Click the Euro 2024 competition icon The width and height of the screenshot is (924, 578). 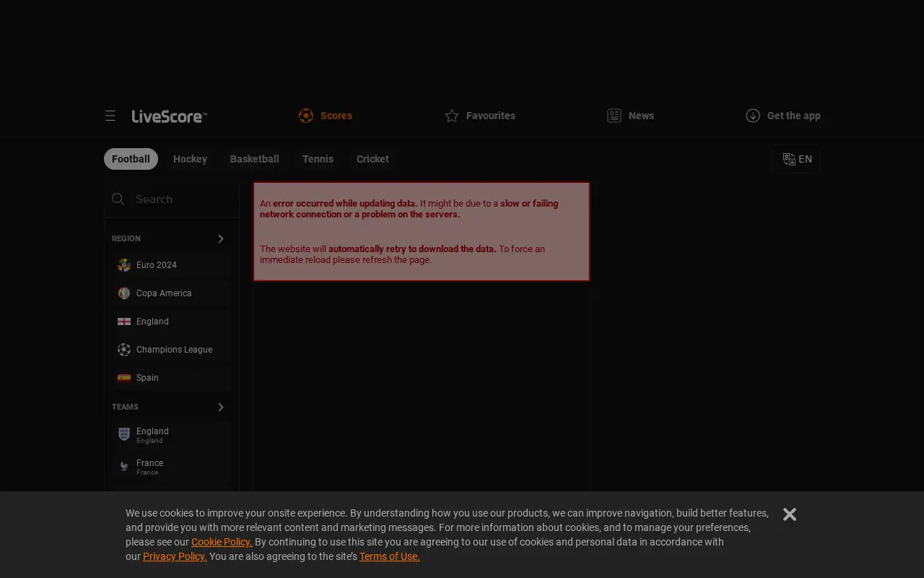click(x=124, y=265)
